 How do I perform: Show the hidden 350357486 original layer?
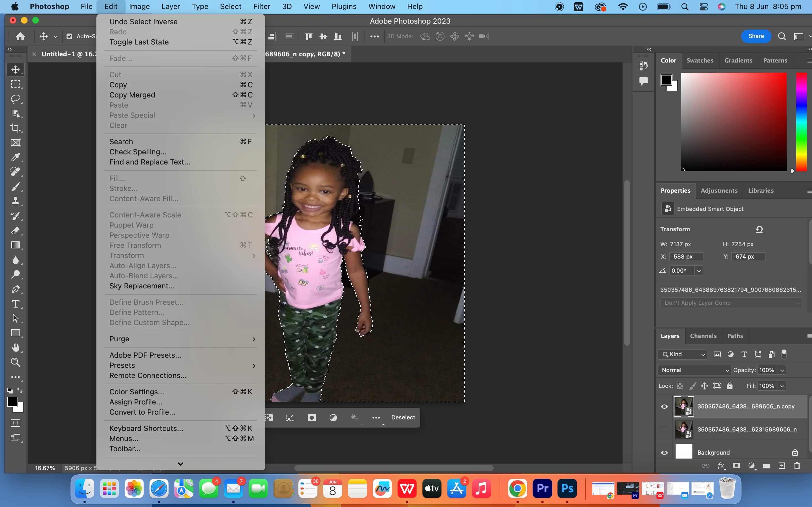click(x=664, y=430)
